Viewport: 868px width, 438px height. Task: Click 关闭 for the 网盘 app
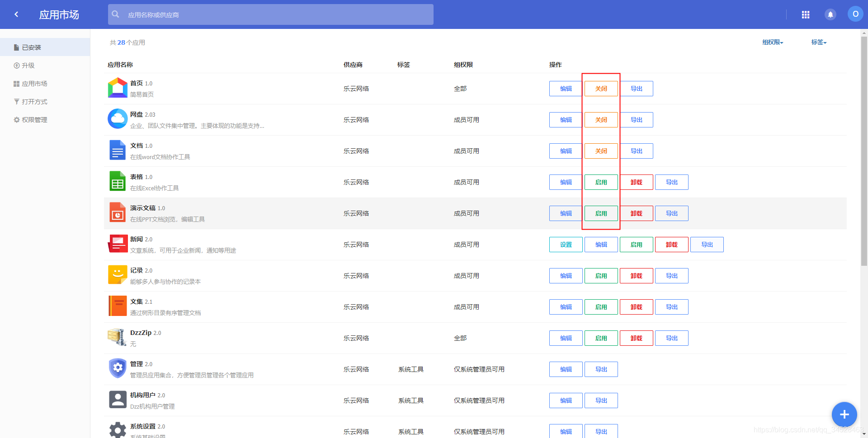point(601,120)
